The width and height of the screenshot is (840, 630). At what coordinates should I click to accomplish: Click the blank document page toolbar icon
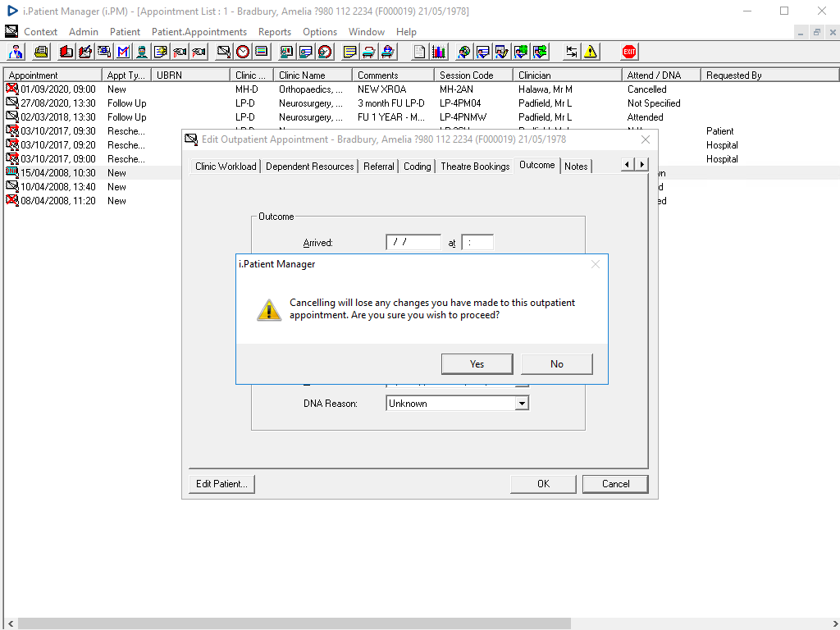click(419, 52)
